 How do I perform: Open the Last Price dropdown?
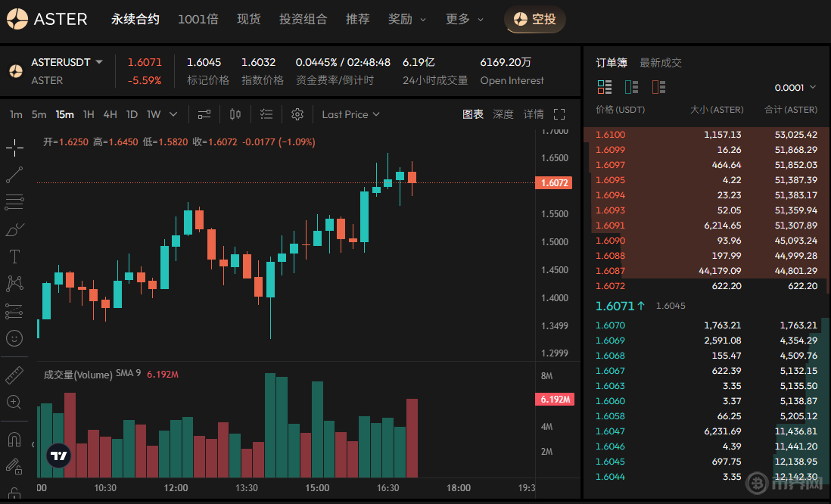point(350,114)
